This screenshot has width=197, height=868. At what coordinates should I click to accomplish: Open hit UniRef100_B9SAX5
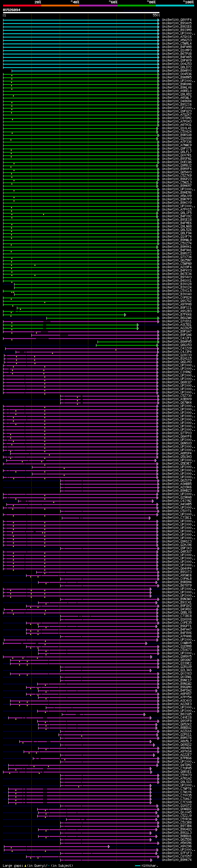coord(177,23)
